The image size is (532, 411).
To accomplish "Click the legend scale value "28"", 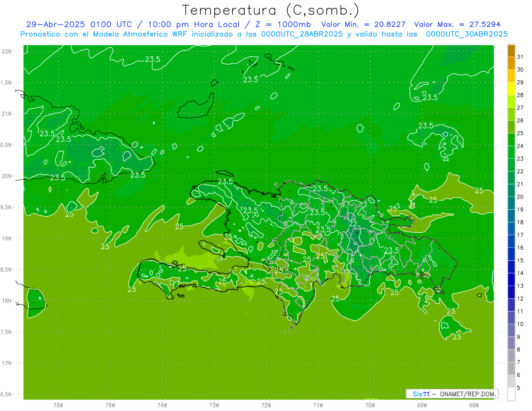I will (520, 95).
